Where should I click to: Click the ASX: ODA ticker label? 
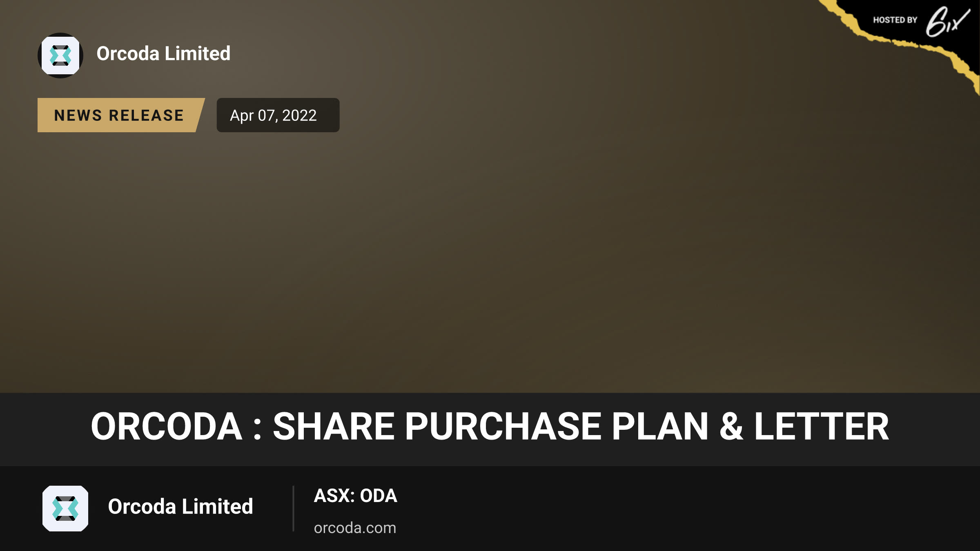point(355,495)
